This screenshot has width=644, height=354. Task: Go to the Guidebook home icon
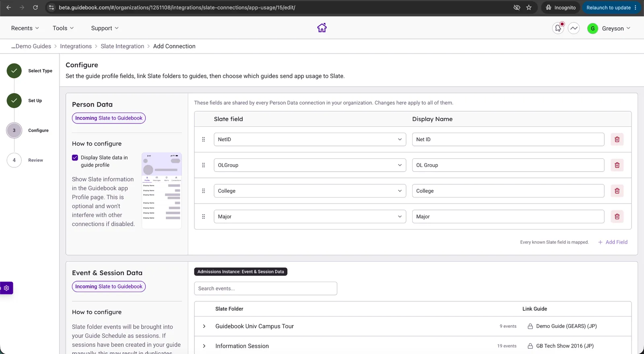(322, 28)
